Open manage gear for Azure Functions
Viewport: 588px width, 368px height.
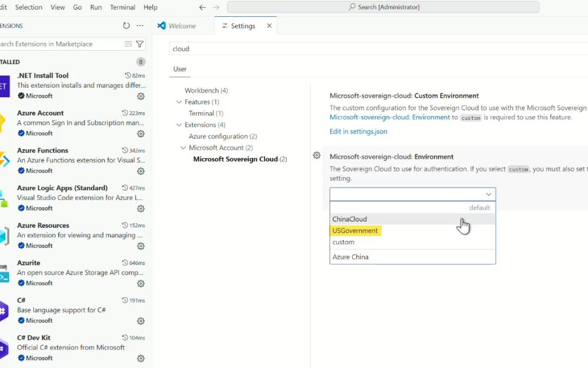[x=140, y=171]
